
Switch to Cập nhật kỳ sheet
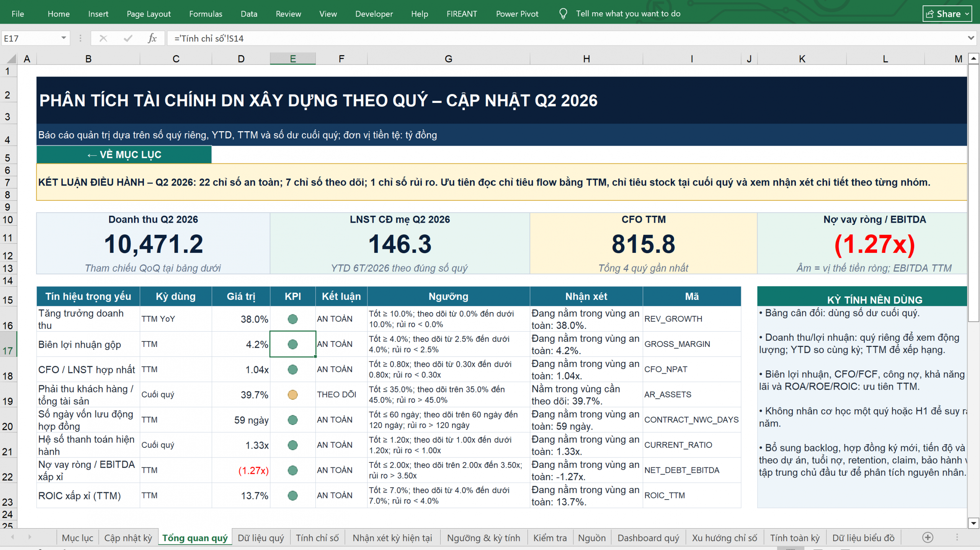point(128,538)
